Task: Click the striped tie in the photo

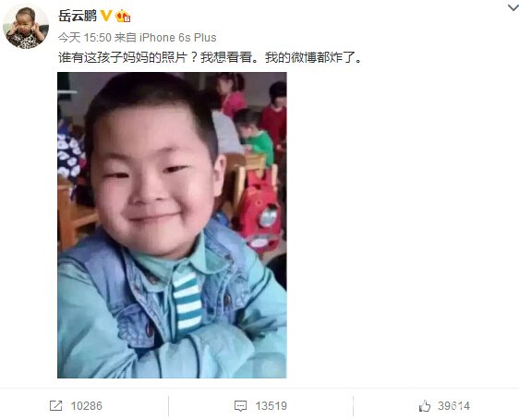Action: [187, 302]
